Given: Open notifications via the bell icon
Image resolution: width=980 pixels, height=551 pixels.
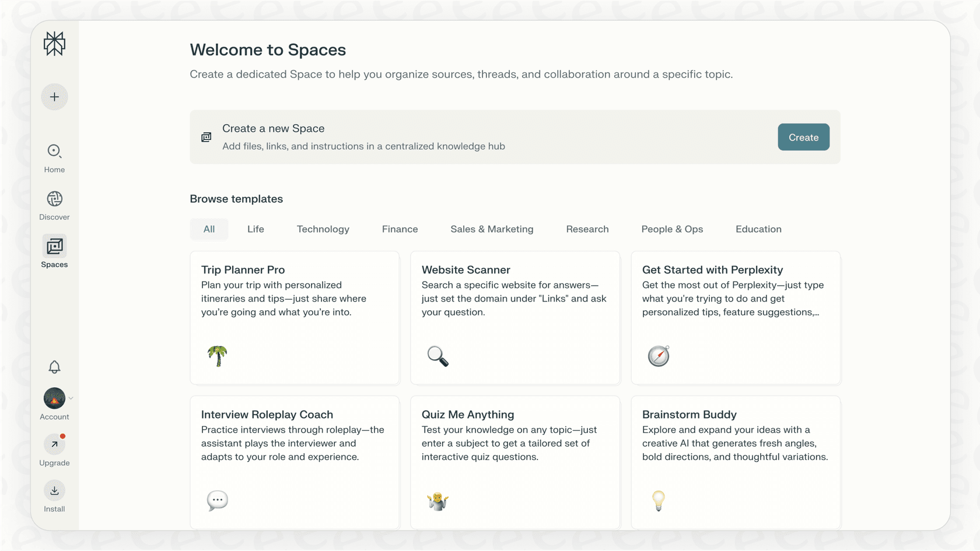Looking at the screenshot, I should point(54,367).
